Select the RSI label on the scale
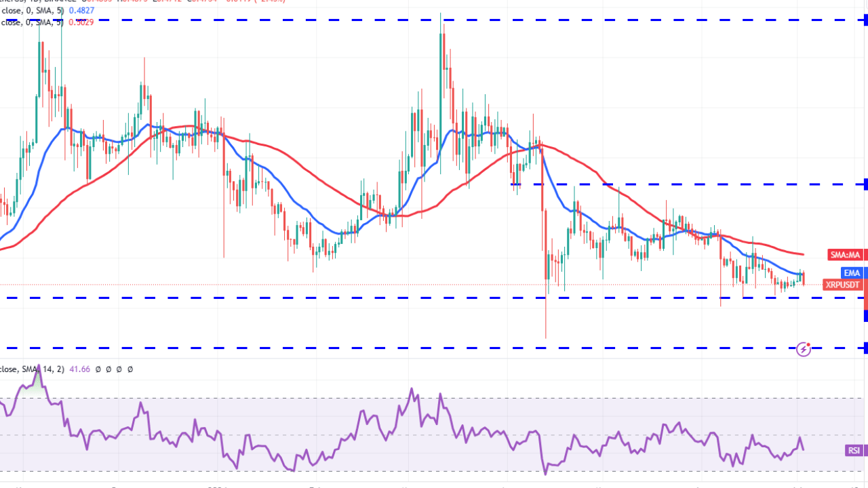The height and width of the screenshot is (488, 868). tap(854, 451)
